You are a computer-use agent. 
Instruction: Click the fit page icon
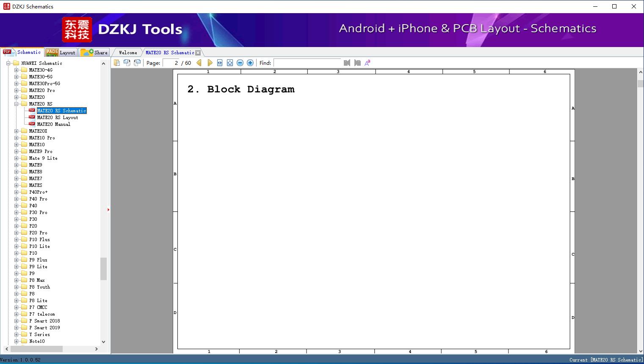(230, 63)
